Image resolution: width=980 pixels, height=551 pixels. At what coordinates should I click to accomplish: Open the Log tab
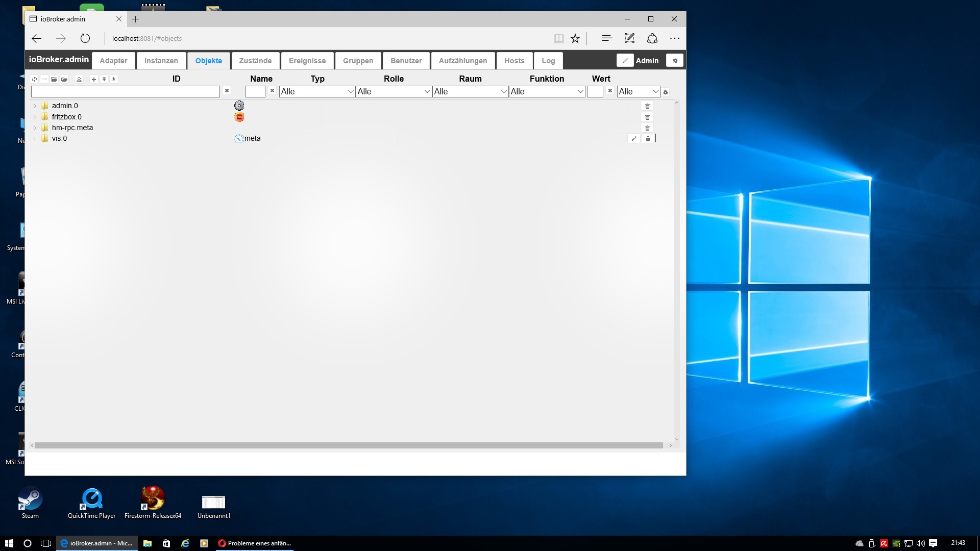click(x=548, y=61)
